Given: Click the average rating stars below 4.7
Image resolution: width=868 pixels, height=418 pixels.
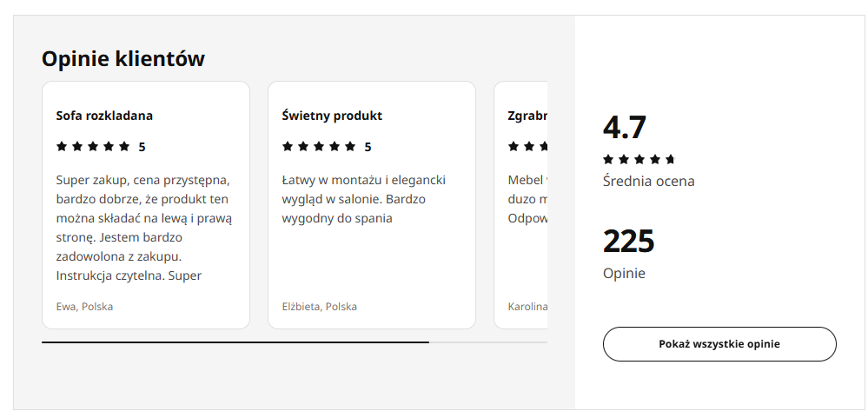Looking at the screenshot, I should click(x=639, y=159).
